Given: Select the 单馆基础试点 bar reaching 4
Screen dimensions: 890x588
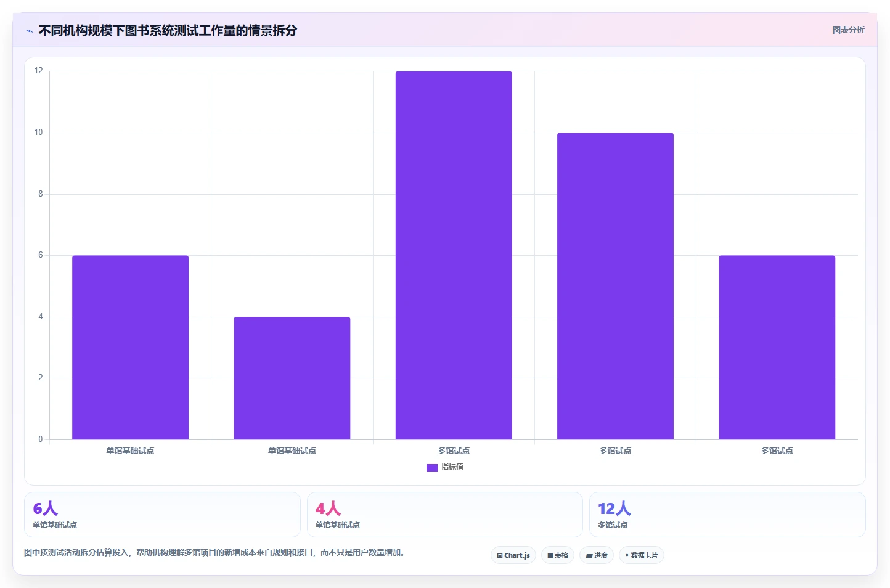Looking at the screenshot, I should 292,378.
